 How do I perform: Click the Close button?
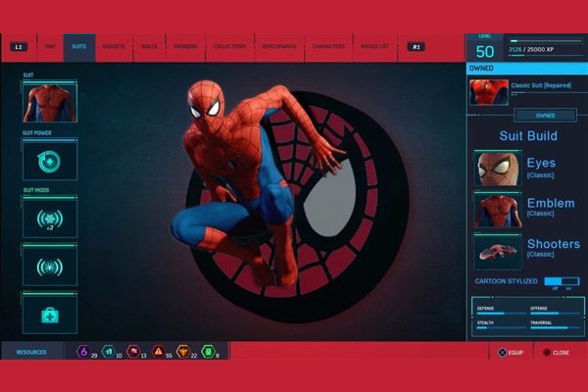coord(557,353)
